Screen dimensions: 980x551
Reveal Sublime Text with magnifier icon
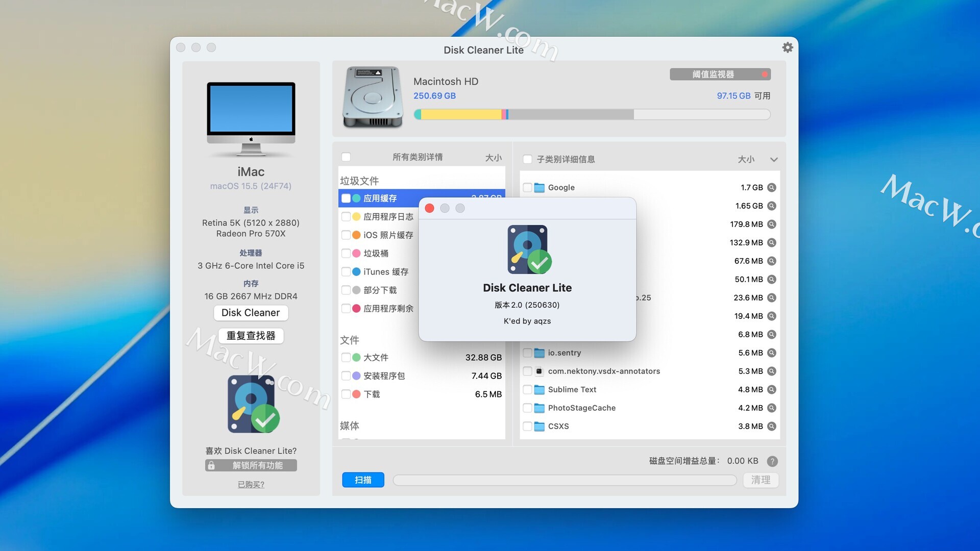pyautogui.click(x=772, y=390)
